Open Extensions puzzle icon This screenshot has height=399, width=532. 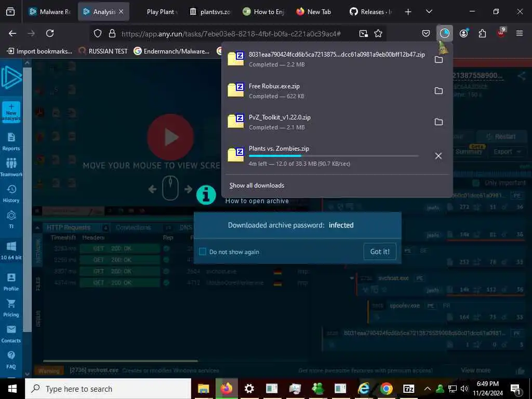[482, 33]
